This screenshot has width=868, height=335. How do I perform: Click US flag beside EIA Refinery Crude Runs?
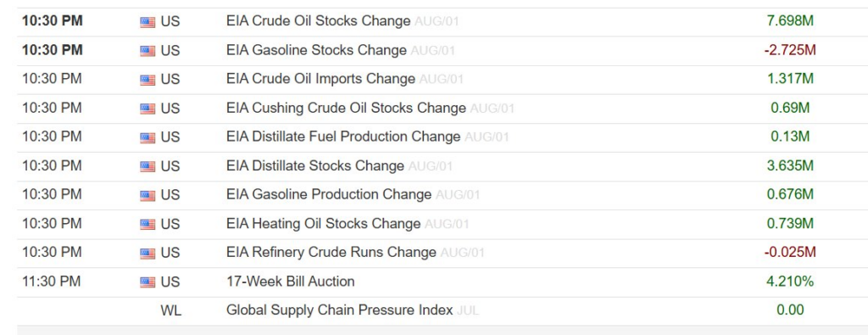pos(147,253)
